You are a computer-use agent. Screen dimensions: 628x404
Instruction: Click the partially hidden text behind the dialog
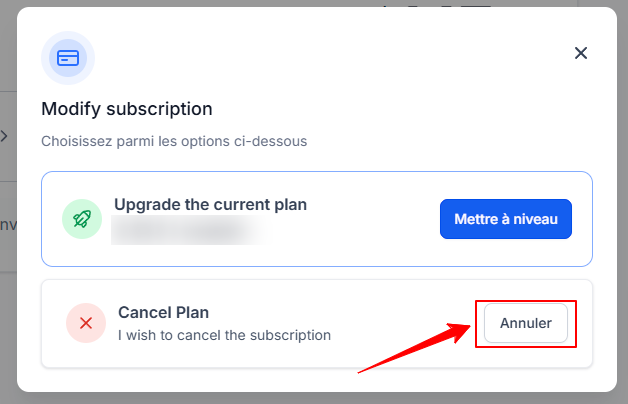[8, 225]
